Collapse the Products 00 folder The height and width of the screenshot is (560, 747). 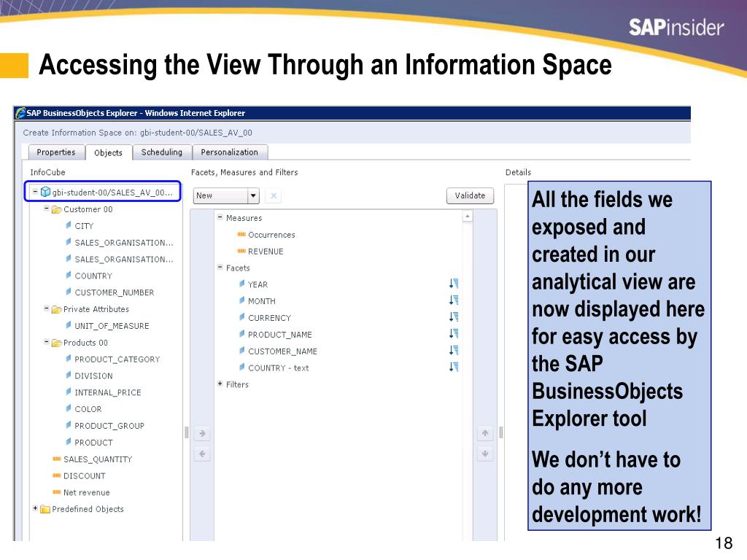pos(46,342)
